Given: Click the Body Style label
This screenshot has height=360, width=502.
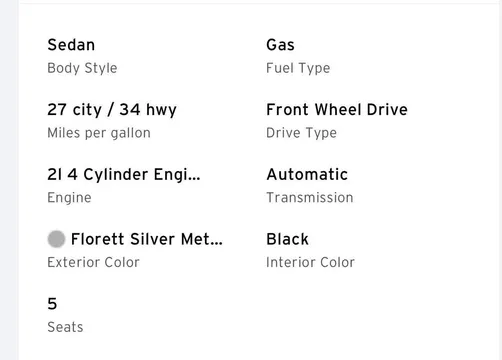Looking at the screenshot, I should click(82, 68).
